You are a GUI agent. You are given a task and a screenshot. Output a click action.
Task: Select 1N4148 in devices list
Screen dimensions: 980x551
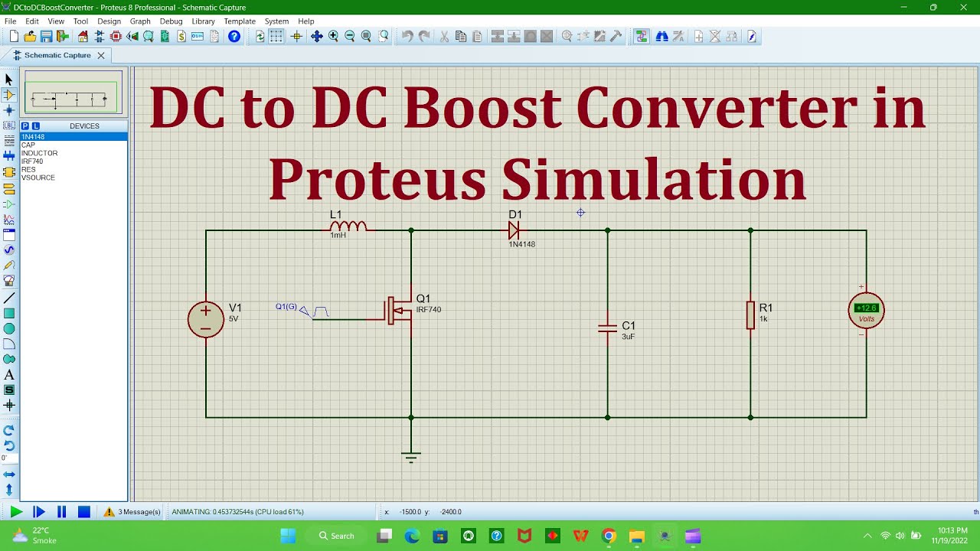pos(73,137)
